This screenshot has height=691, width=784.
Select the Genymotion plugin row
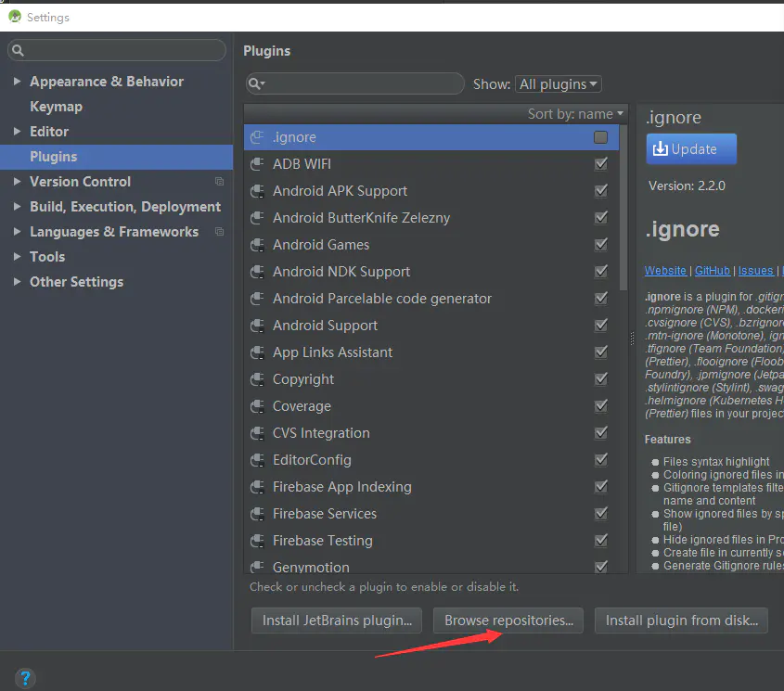pyautogui.click(x=431, y=567)
